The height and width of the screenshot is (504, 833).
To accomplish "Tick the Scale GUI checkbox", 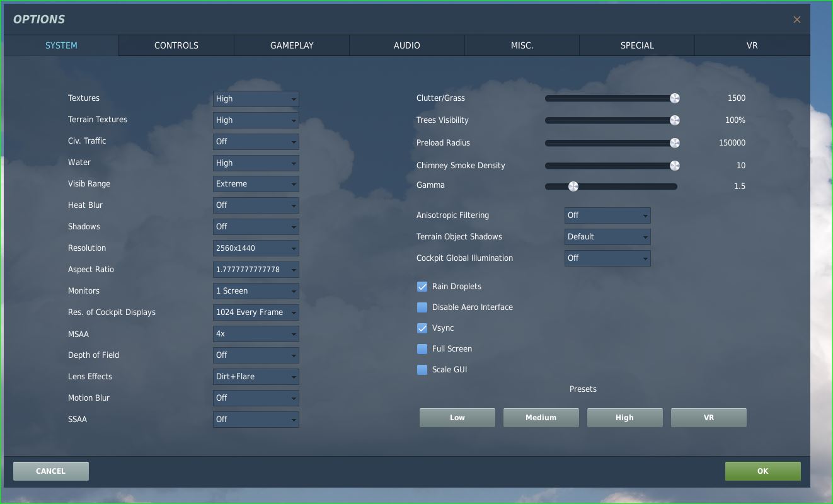I will [422, 370].
